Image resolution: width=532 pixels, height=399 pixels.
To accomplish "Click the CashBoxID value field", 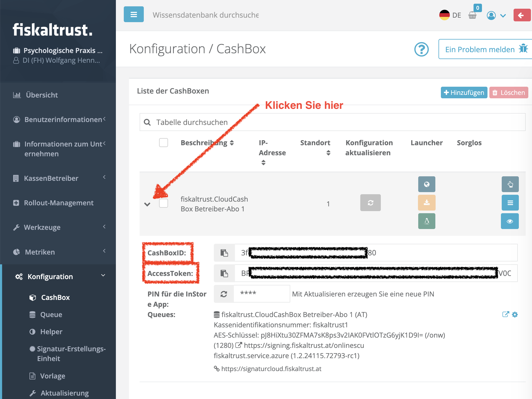I will coord(376,253).
